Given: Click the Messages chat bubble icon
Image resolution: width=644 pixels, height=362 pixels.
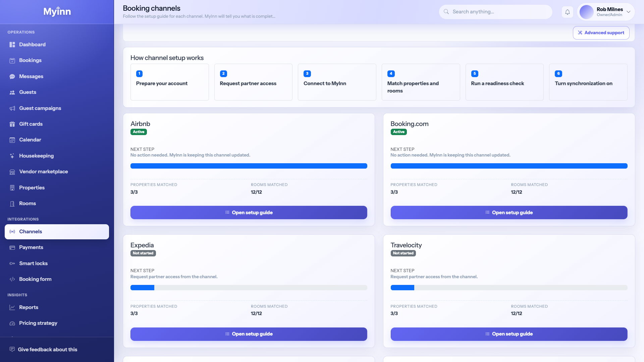Looking at the screenshot, I should click(x=12, y=76).
